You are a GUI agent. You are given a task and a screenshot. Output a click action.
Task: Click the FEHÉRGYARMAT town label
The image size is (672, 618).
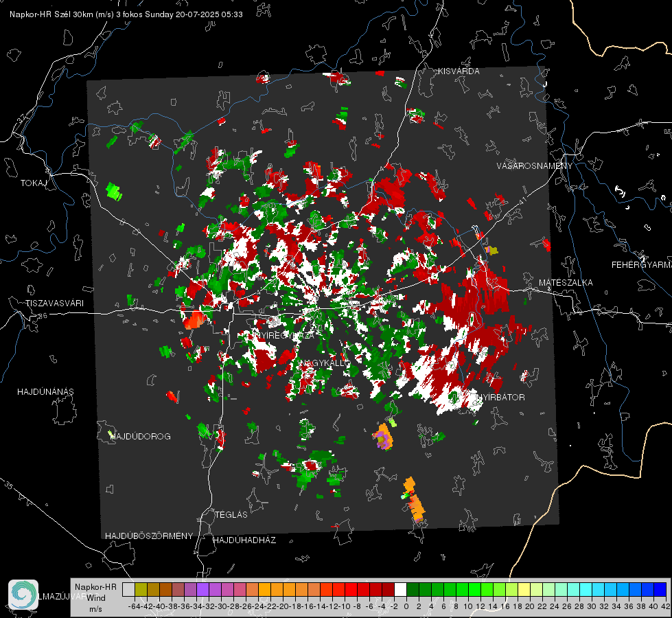click(x=642, y=265)
